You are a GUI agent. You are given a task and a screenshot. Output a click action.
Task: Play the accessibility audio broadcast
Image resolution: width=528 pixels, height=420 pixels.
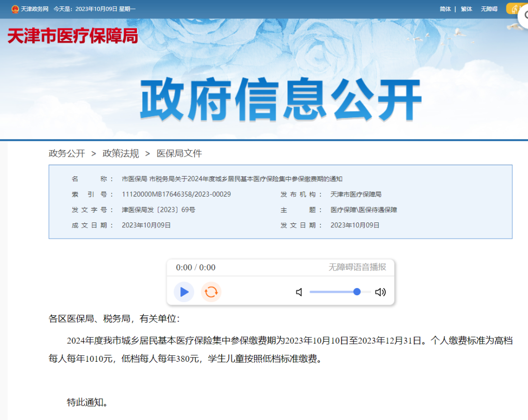(x=184, y=292)
